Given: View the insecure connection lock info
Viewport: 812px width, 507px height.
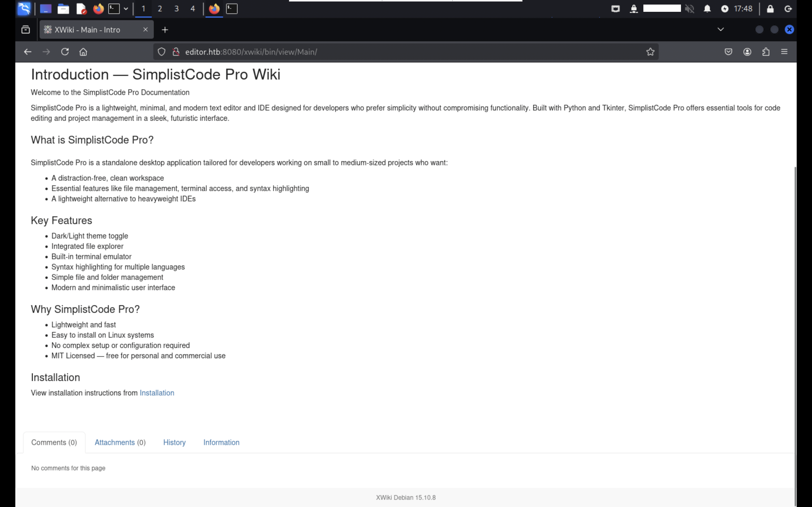Looking at the screenshot, I should (176, 52).
